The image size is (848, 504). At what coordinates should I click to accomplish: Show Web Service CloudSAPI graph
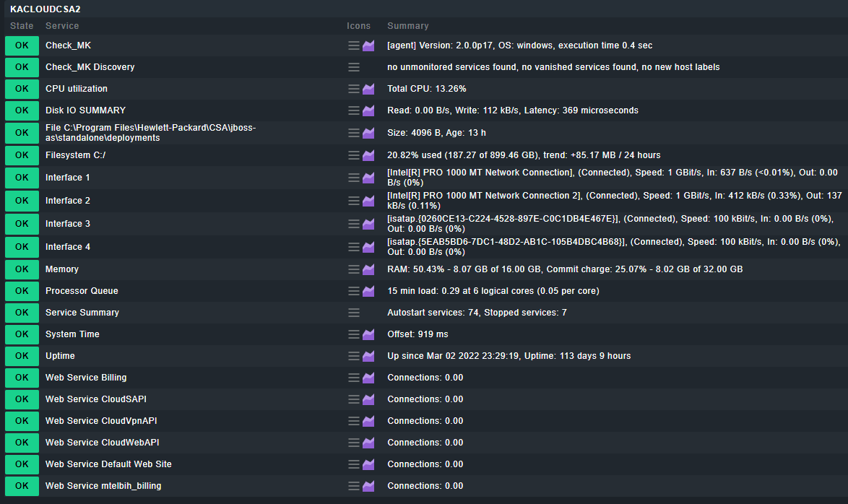point(368,399)
